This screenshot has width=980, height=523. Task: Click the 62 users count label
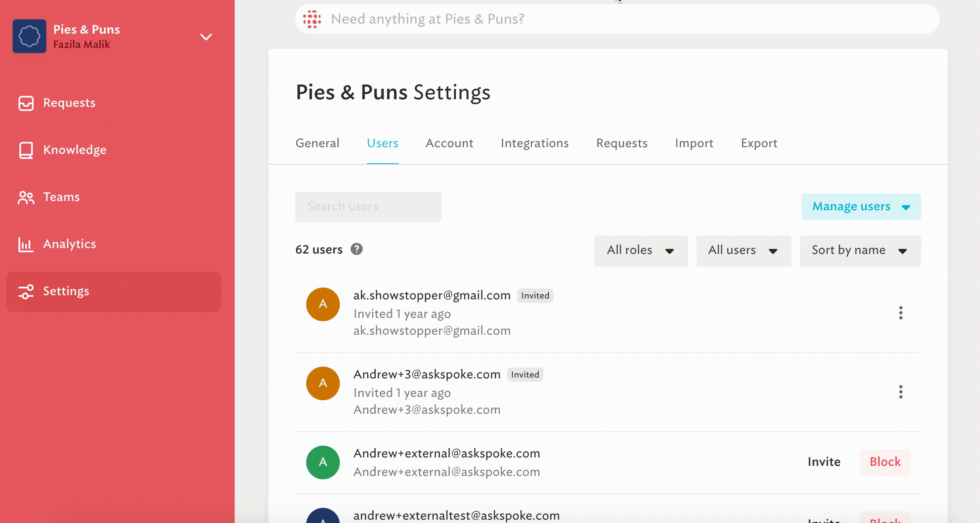pos(319,250)
